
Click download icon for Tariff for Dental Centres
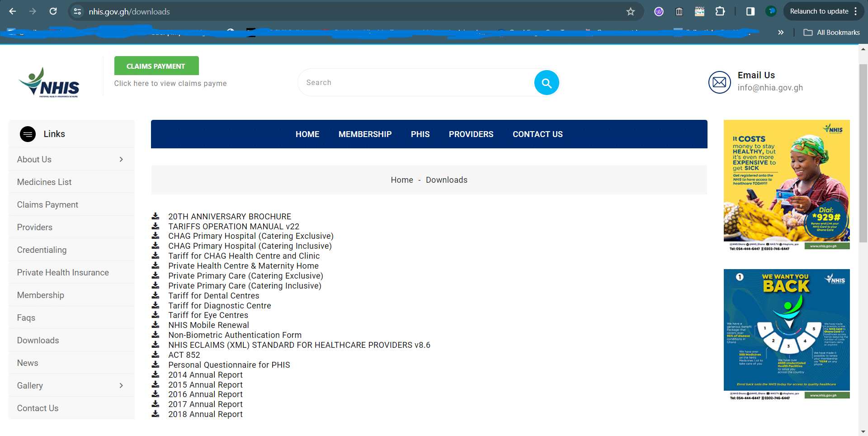[x=156, y=295]
